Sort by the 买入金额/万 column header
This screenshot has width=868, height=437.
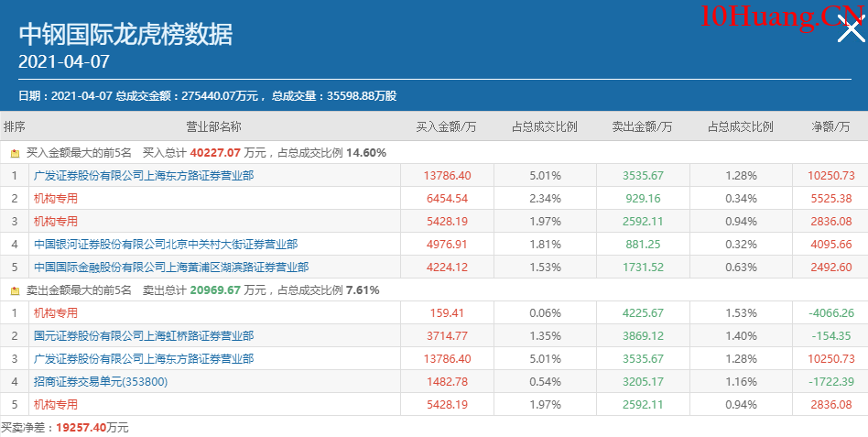pos(446,126)
